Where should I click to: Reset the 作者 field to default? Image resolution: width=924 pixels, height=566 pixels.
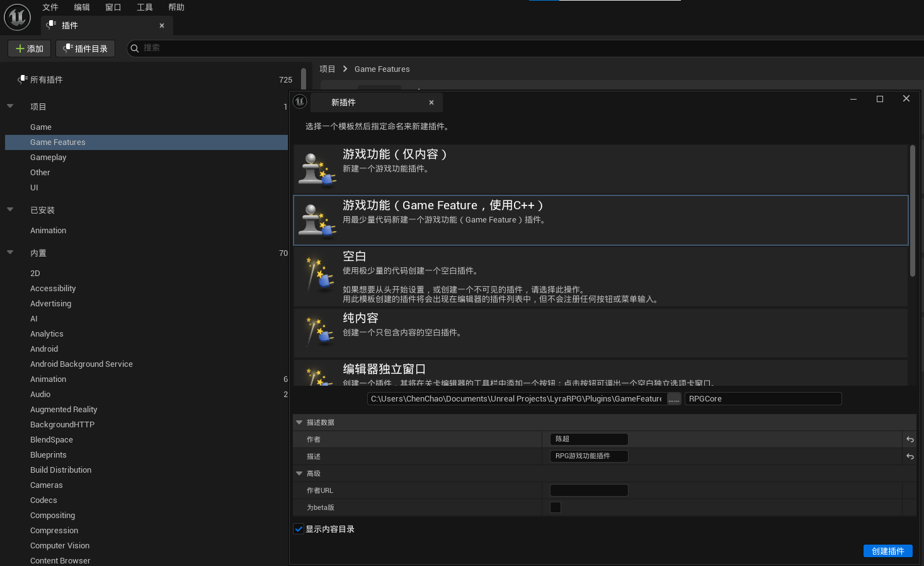click(x=910, y=439)
